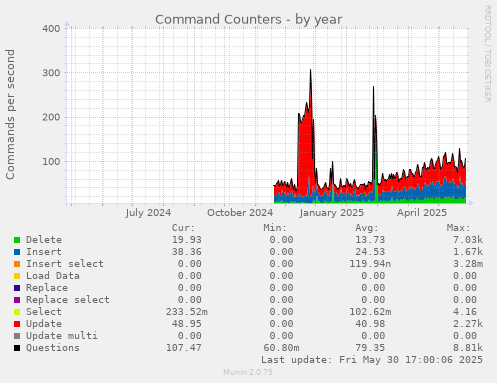Click the 200 y-axis value
The image size is (497, 383).
51,117
